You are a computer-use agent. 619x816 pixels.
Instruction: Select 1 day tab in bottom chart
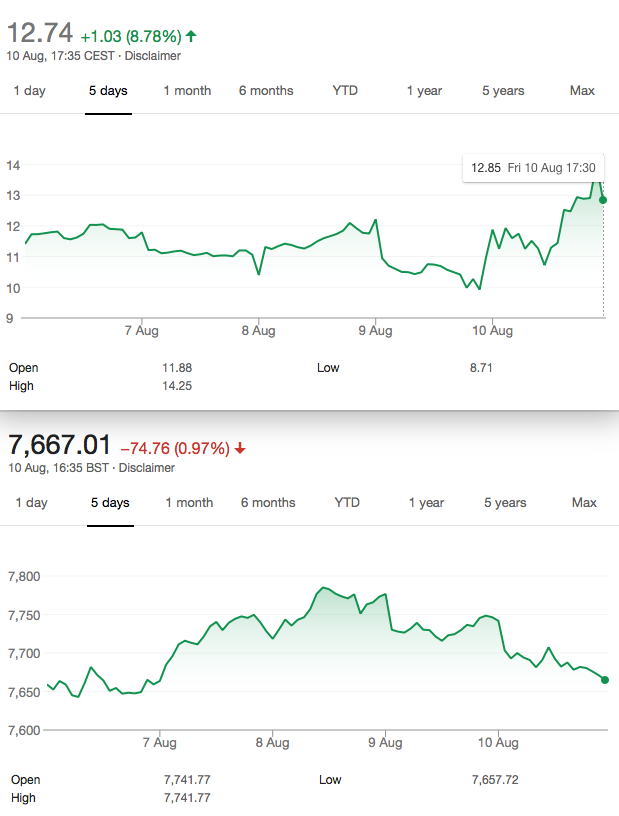coord(32,503)
